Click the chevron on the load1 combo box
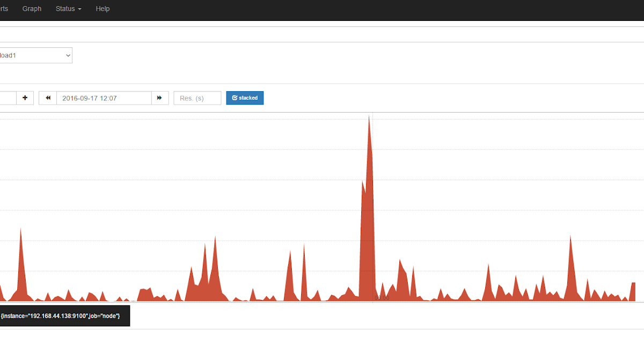 [68, 55]
